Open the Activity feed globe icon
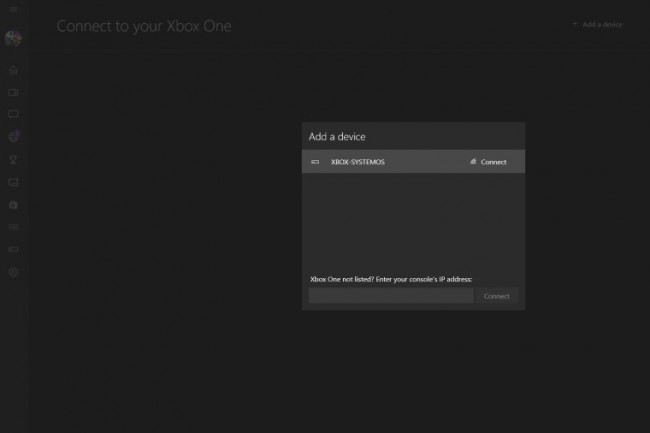 point(14,136)
